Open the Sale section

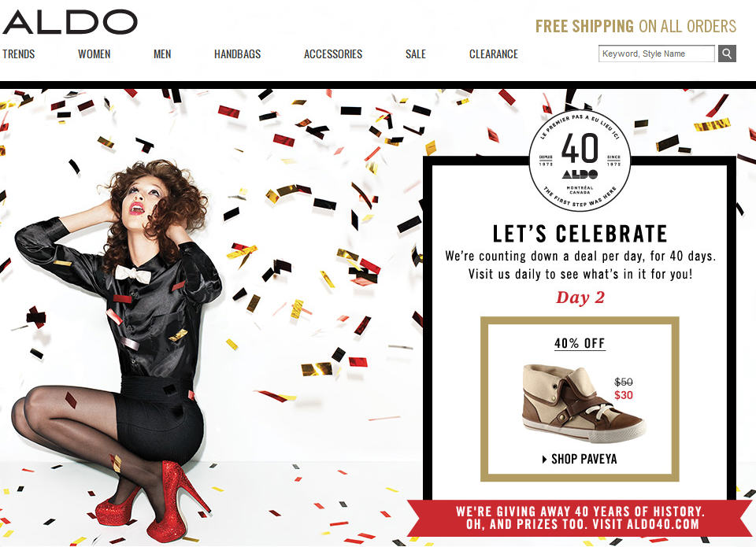click(416, 54)
